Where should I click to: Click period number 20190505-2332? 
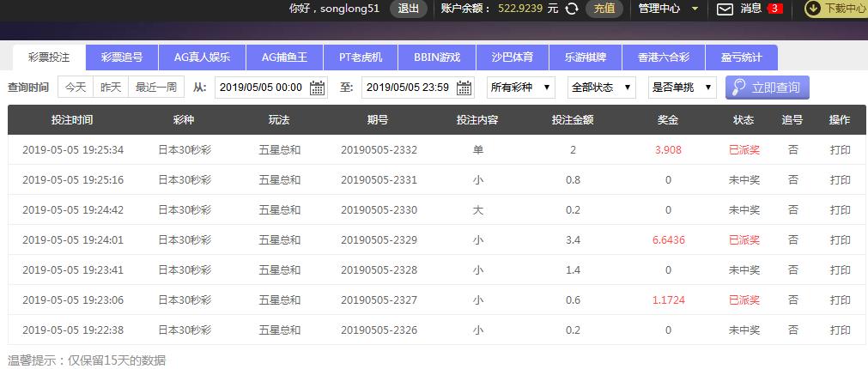coord(379,150)
